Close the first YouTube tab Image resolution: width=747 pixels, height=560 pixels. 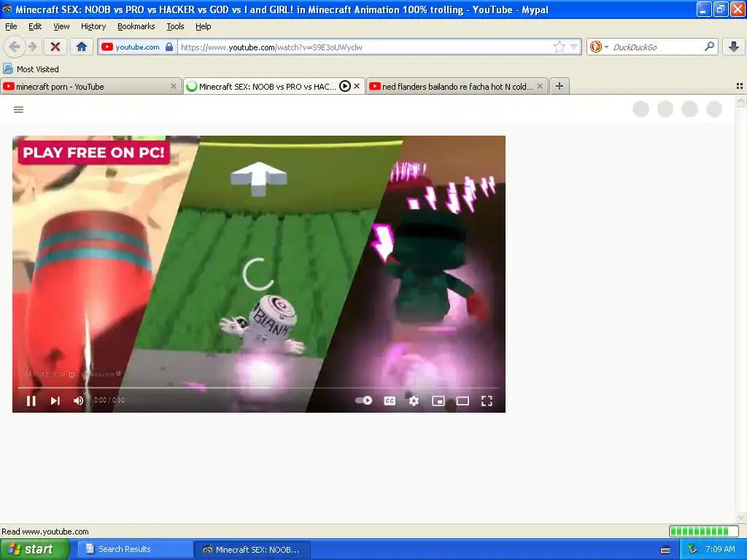coord(174,86)
